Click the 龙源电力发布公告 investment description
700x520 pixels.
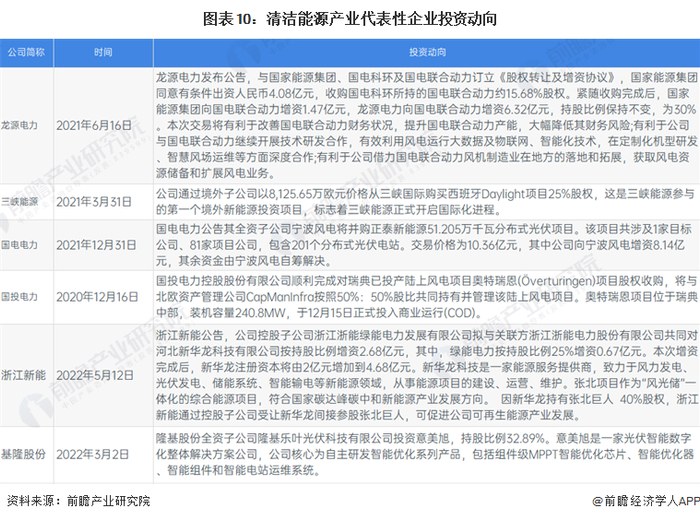426,125
